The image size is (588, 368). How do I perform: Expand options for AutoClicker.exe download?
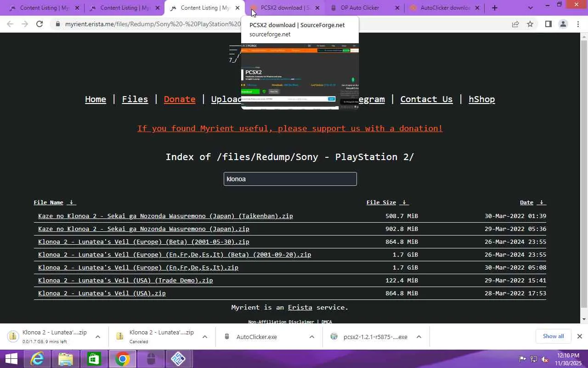tap(312, 337)
